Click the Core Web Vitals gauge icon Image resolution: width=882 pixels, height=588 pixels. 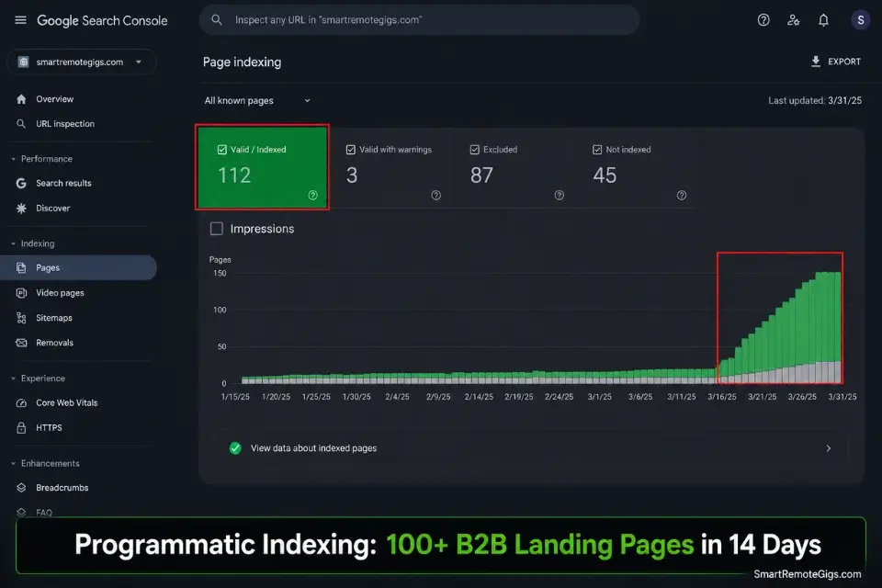point(21,403)
